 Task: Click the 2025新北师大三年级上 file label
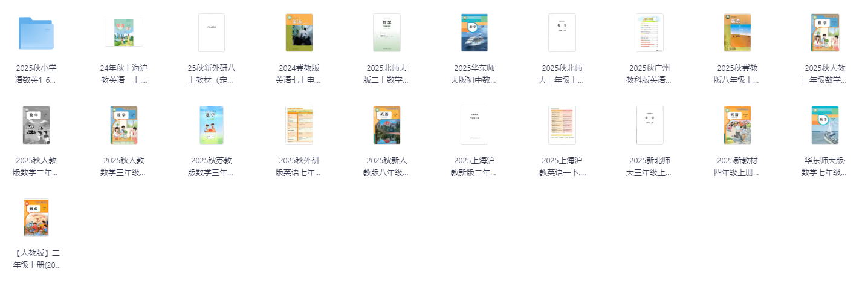(650, 166)
